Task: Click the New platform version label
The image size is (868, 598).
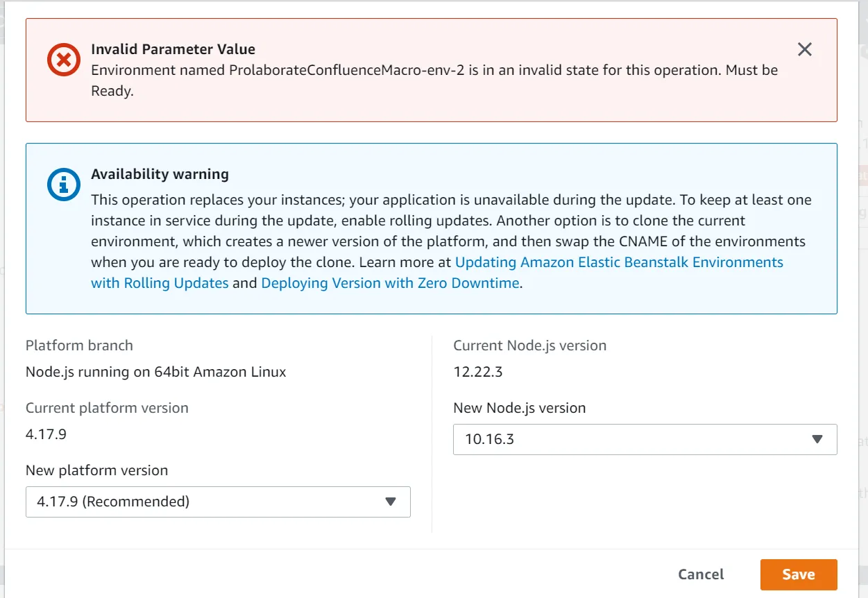Action: tap(96, 470)
